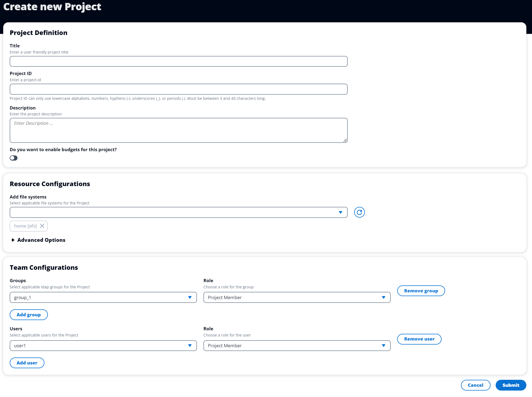The height and width of the screenshot is (397, 532).
Task: Click the Submit button
Action: click(x=511, y=385)
